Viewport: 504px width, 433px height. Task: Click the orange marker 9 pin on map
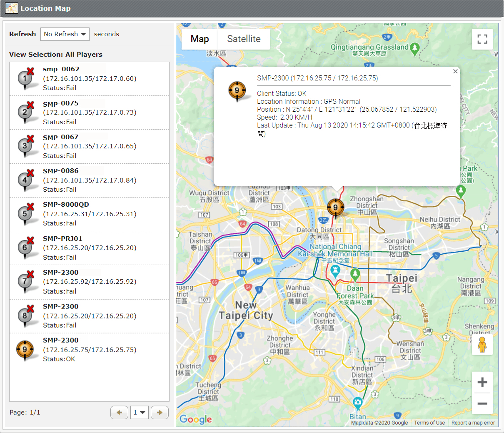point(335,207)
